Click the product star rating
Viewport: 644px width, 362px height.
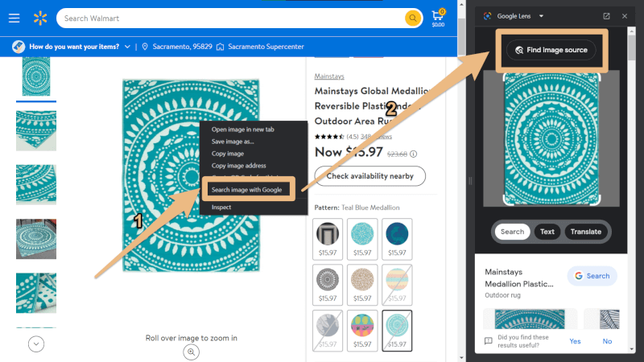[329, 137]
